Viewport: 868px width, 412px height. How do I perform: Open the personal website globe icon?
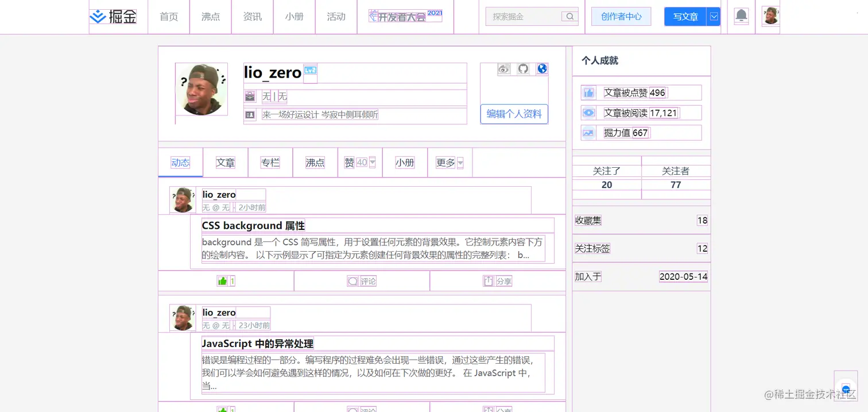[542, 69]
